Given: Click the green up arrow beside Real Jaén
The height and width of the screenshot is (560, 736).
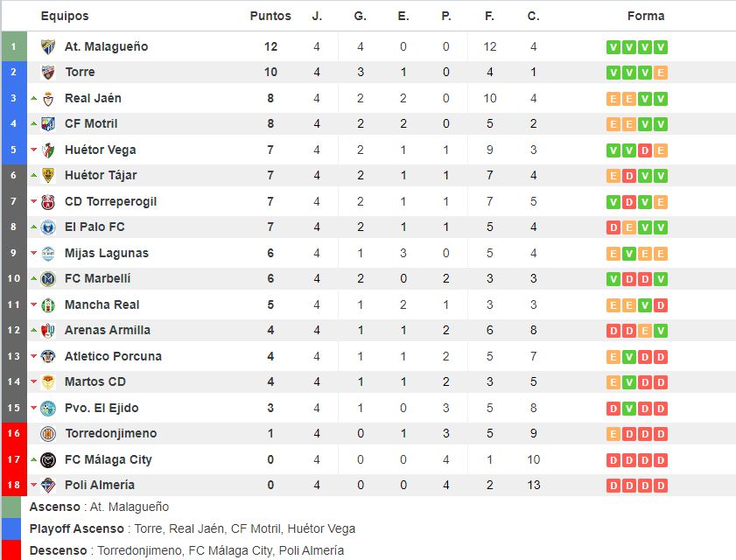Looking at the screenshot, I should [x=34, y=99].
